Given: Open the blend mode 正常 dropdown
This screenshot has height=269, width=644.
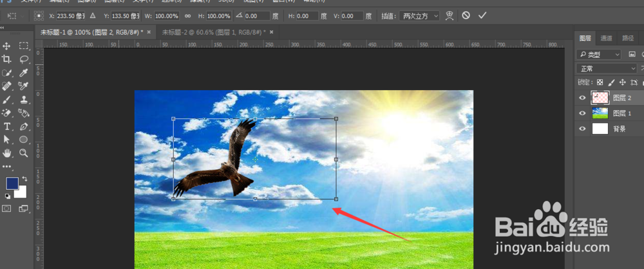Looking at the screenshot, I should click(x=606, y=69).
